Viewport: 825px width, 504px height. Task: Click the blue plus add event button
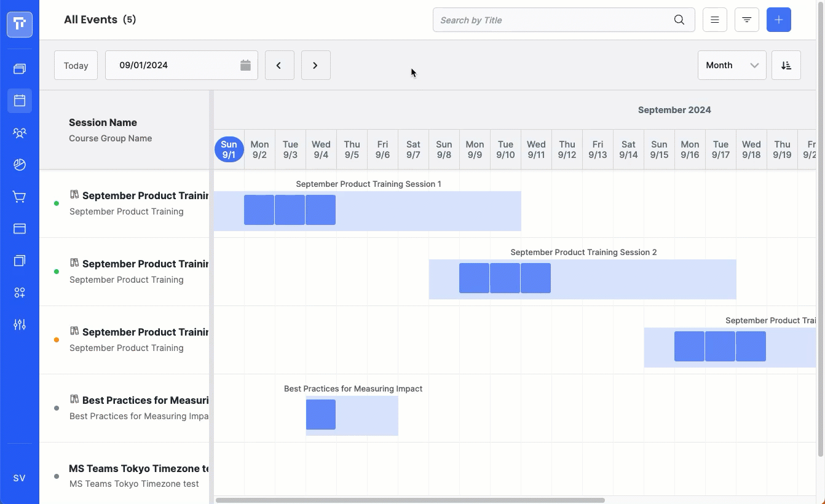click(779, 20)
